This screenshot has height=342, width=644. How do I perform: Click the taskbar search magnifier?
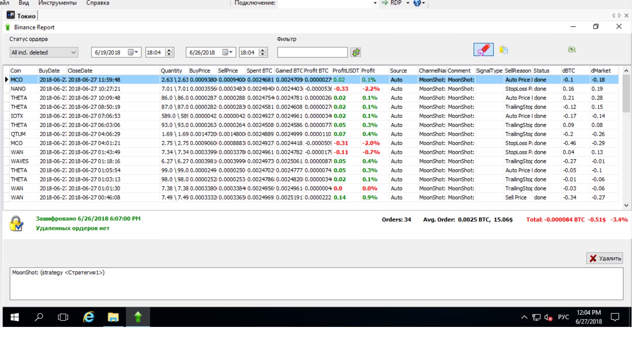click(39, 317)
